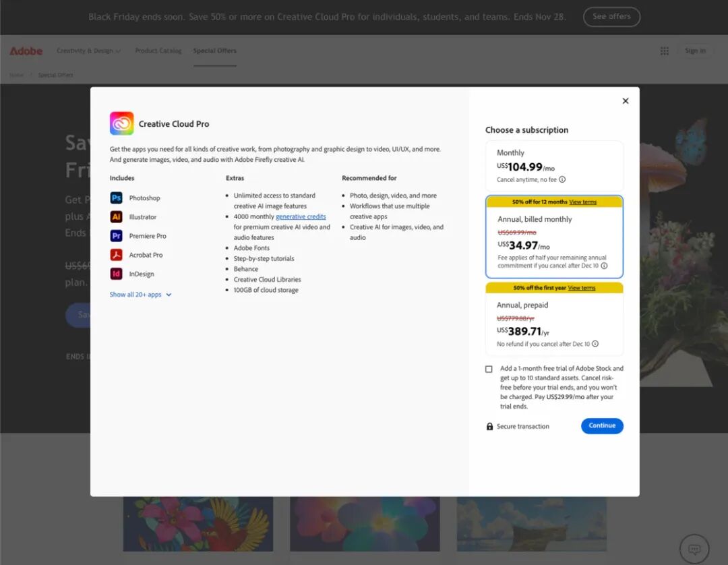The image size is (728, 565).
Task: Click the Behance extras item
Action: click(x=245, y=269)
